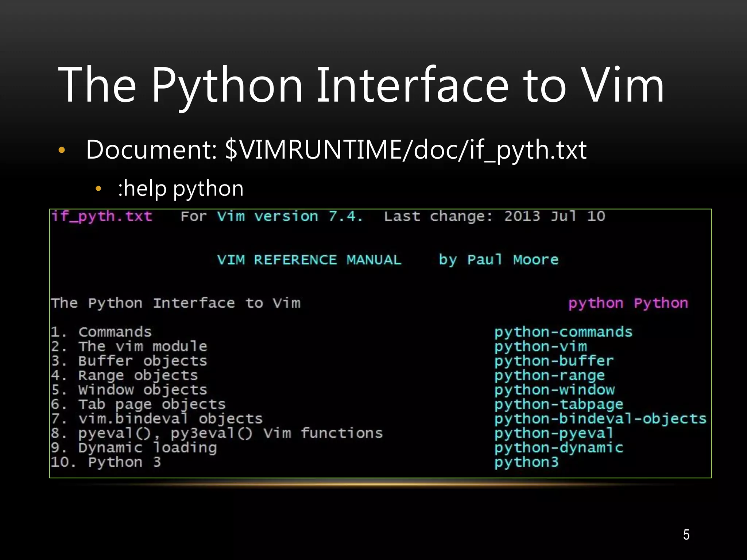The image size is (747, 560).
Task: Click 'Vim version 7.4.' text
Action: point(290,217)
